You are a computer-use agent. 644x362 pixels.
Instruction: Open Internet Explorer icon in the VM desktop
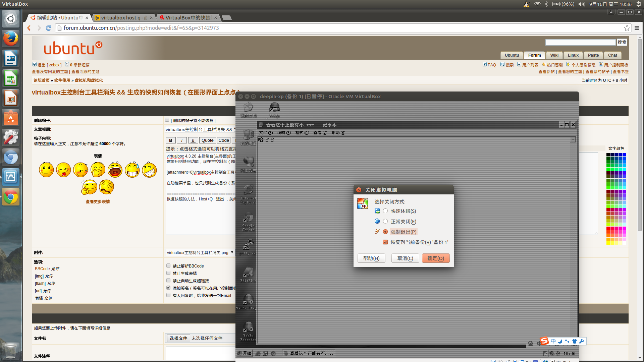(x=248, y=194)
